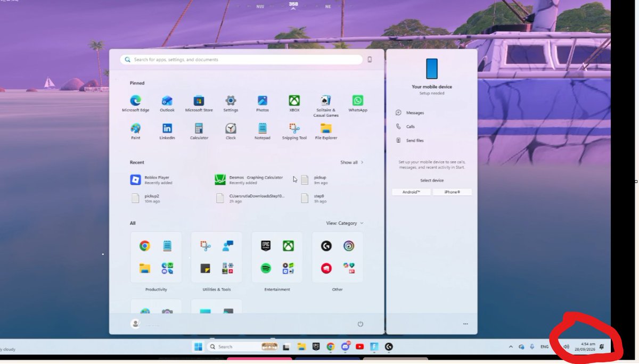Open Sticky Notes in Utilities & Tools

[205, 269]
